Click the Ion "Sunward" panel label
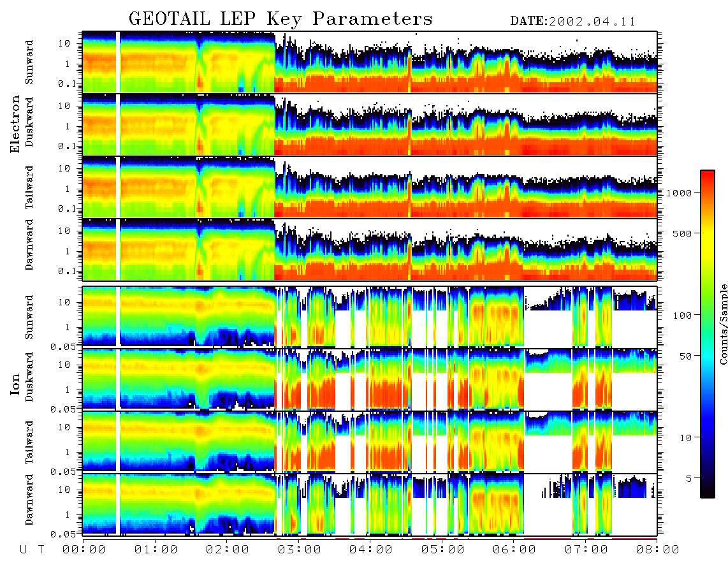The height and width of the screenshot is (561, 728). point(29,317)
